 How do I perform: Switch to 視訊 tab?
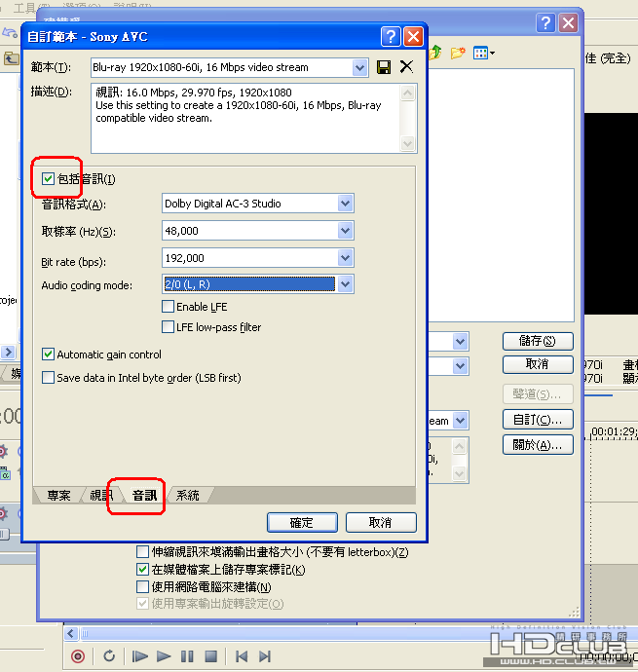click(101, 495)
